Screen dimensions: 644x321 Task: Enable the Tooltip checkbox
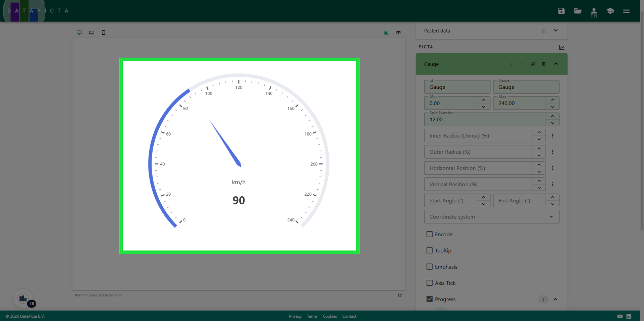point(429,250)
